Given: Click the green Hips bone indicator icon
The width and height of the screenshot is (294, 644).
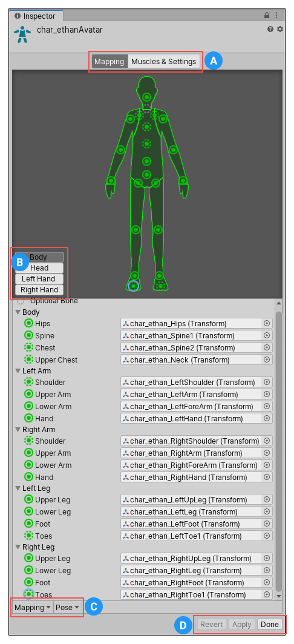Looking at the screenshot, I should [x=29, y=324].
